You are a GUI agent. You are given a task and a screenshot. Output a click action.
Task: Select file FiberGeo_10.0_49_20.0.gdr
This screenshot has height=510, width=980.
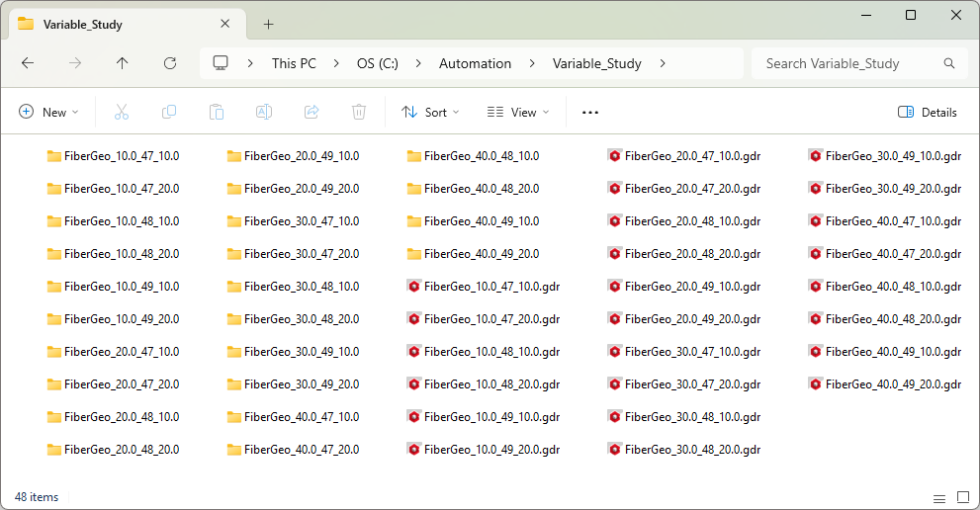484,450
